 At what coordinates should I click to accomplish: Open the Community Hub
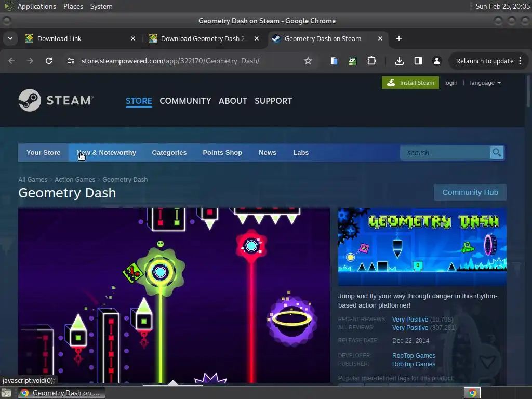(x=470, y=192)
